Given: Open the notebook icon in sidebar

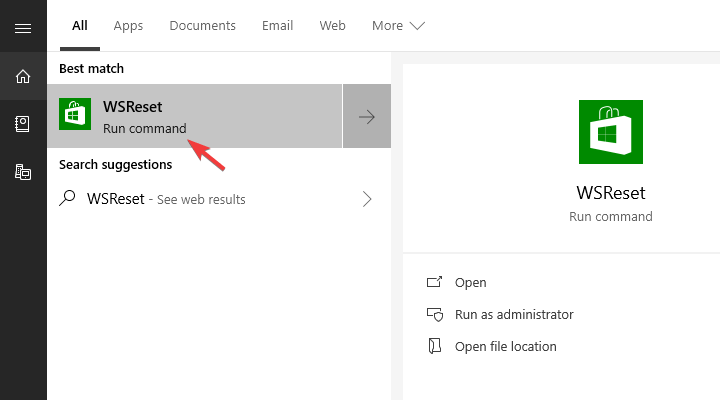Looking at the screenshot, I should tap(22, 124).
